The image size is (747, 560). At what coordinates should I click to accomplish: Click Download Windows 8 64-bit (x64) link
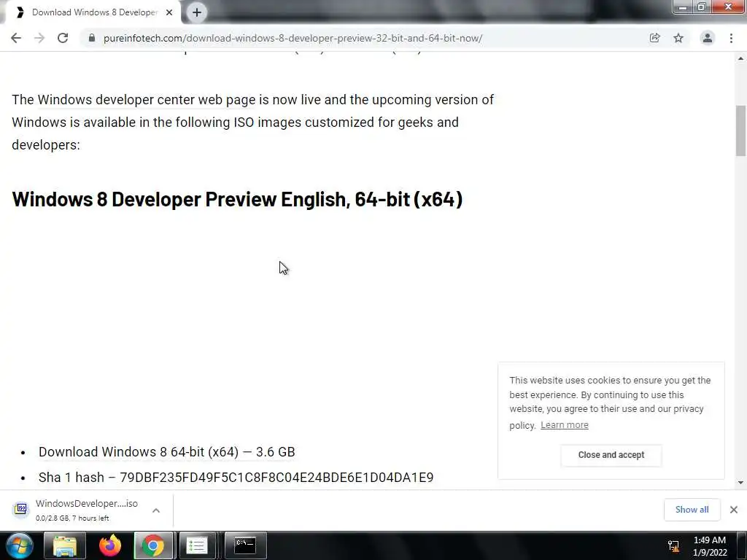pyautogui.click(x=167, y=452)
